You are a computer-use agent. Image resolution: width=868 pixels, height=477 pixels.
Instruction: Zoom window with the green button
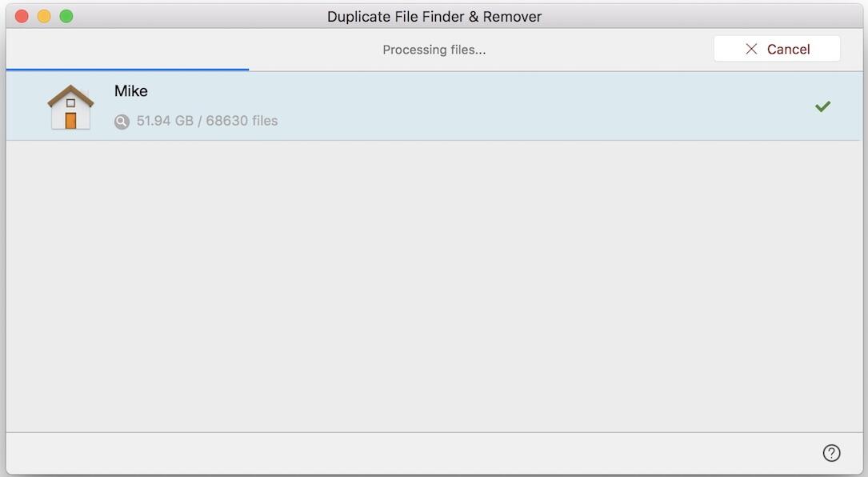[x=66, y=16]
